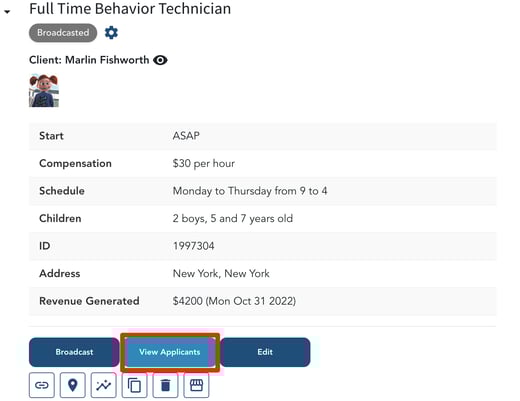Click the Full Time Behavior Technician title
This screenshot has width=520, height=401.
[x=130, y=9]
